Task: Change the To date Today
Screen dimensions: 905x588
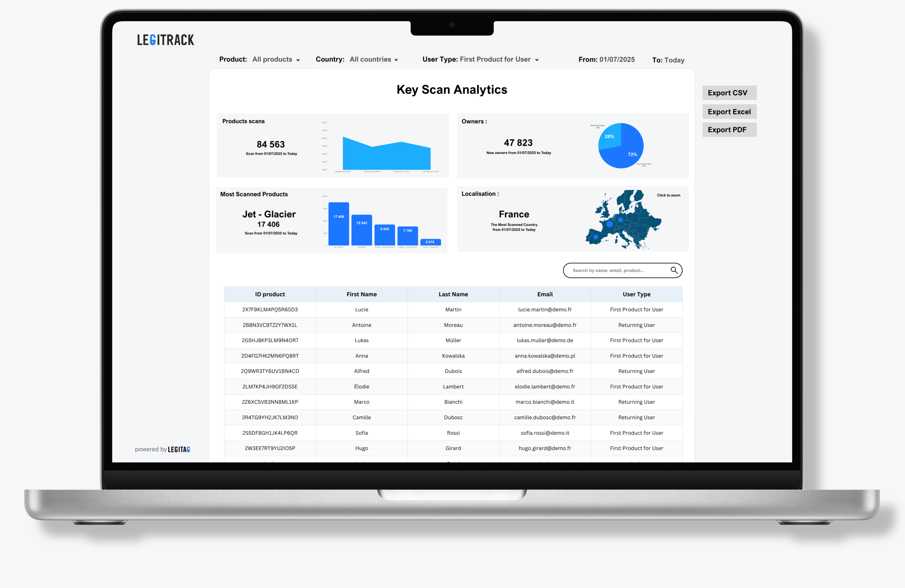Action: pyautogui.click(x=674, y=60)
